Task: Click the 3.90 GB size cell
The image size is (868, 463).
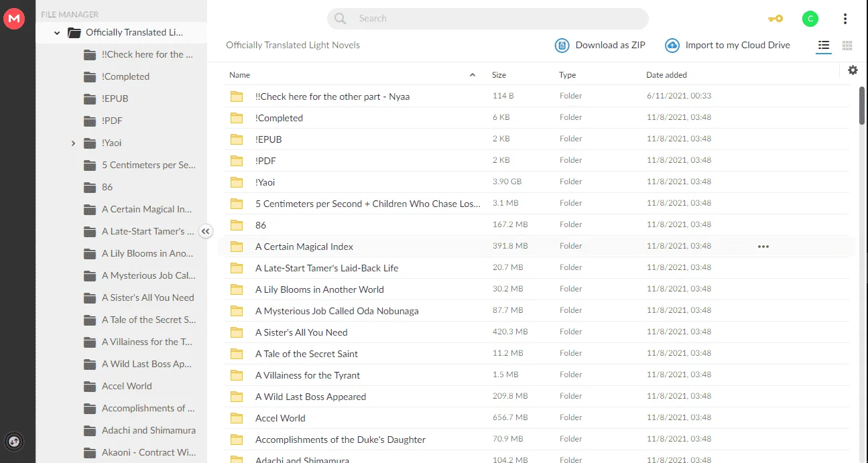Action: (507, 182)
